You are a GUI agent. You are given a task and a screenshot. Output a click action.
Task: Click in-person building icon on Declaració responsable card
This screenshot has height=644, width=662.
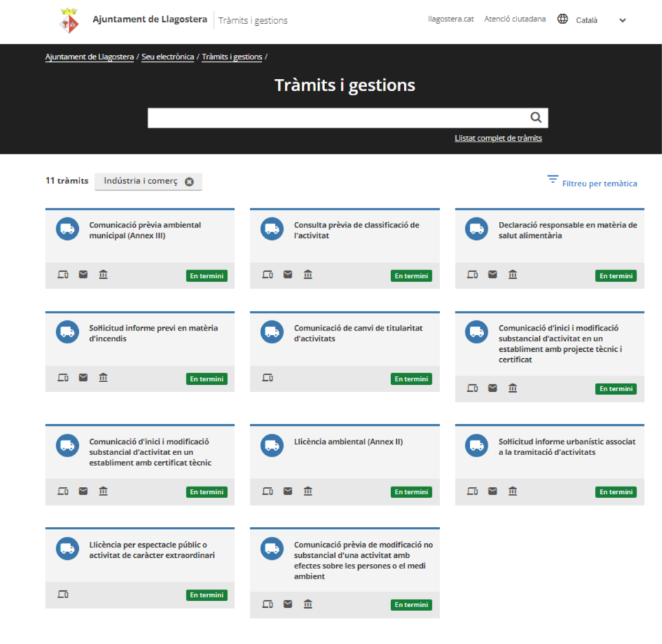(x=513, y=275)
